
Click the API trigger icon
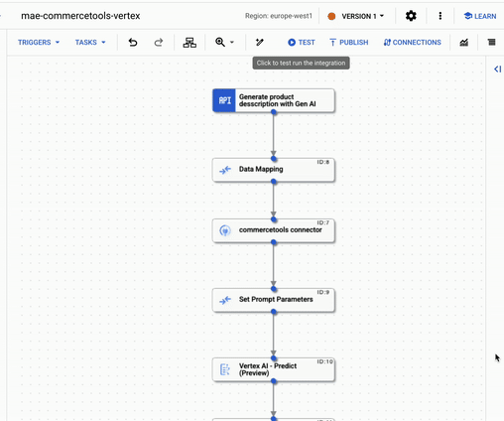pyautogui.click(x=224, y=100)
